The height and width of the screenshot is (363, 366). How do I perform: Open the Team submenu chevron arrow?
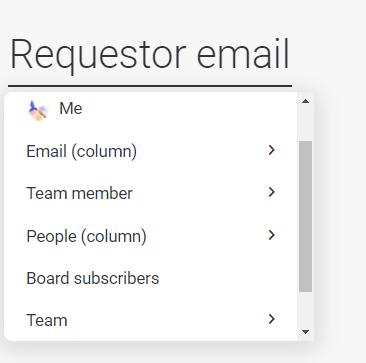pos(272,319)
